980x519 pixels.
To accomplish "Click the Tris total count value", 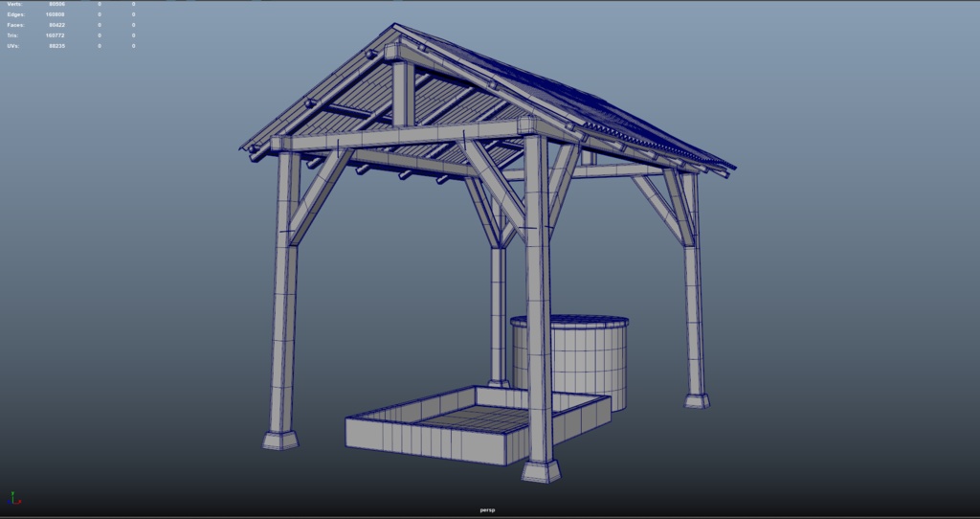I will pyautogui.click(x=55, y=35).
